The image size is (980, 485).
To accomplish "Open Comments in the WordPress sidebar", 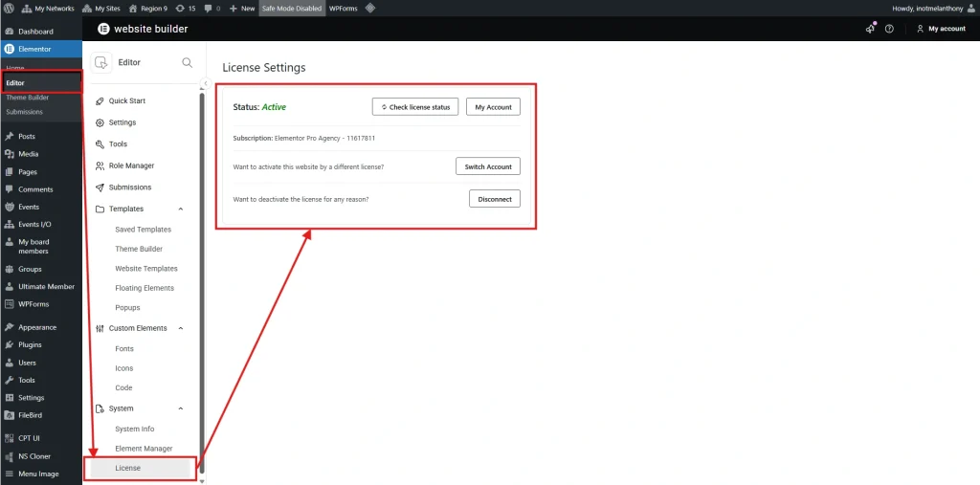I will (40, 189).
